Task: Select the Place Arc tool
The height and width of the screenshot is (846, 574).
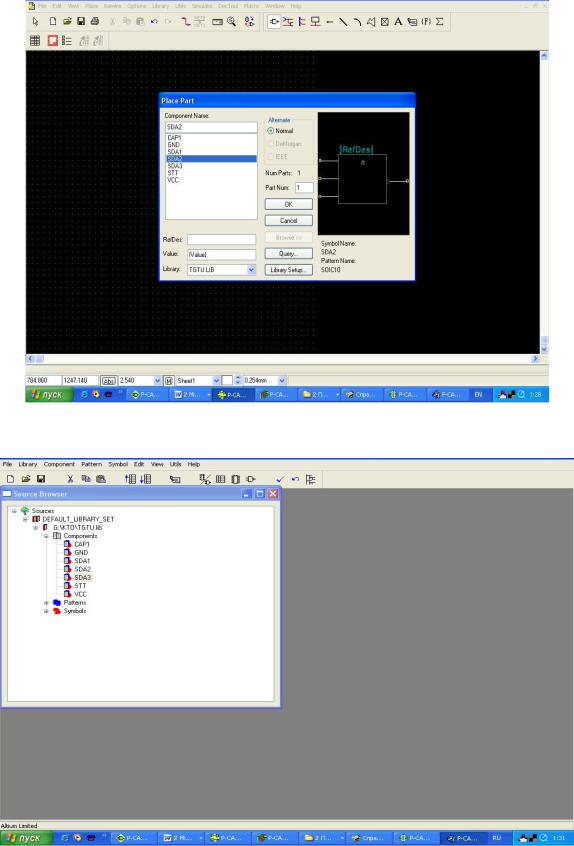Action: tap(357, 22)
